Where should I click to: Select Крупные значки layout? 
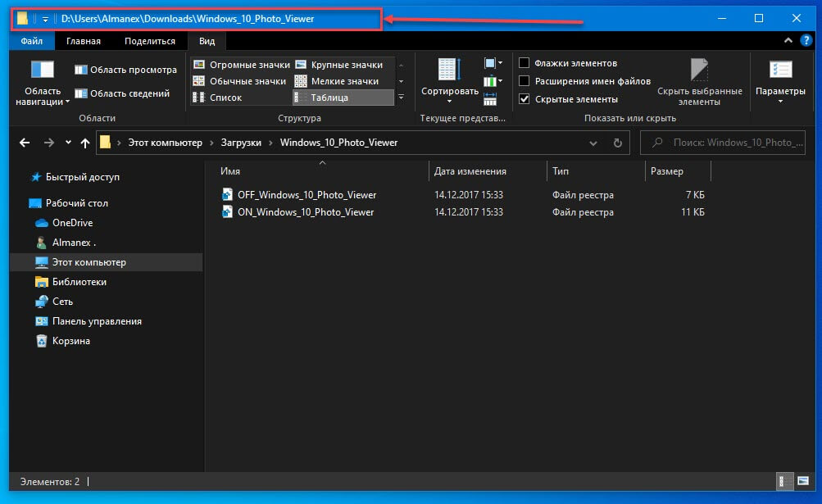(339, 65)
